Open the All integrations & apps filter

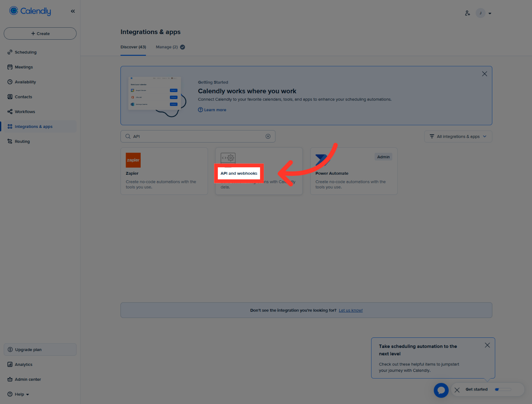pos(458,137)
